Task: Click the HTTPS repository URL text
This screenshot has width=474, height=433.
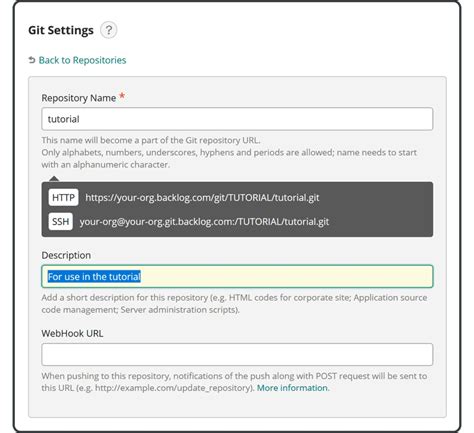Action: click(202, 198)
